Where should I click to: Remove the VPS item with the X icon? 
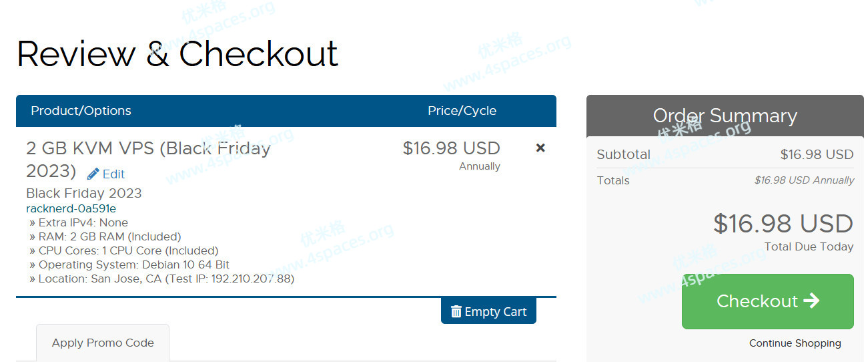(x=540, y=148)
